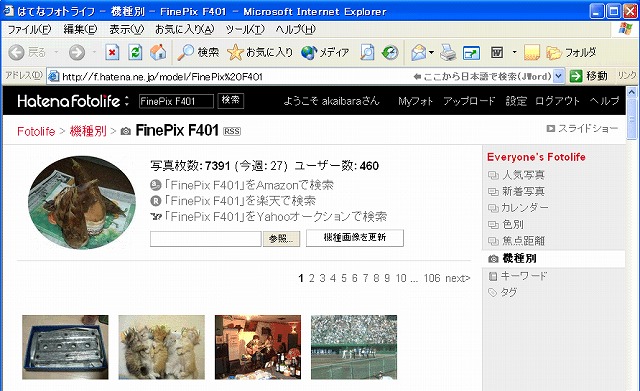The width and height of the screenshot is (640, 391).
Task: Open the 検索 search toolbar button
Action: tap(198, 52)
